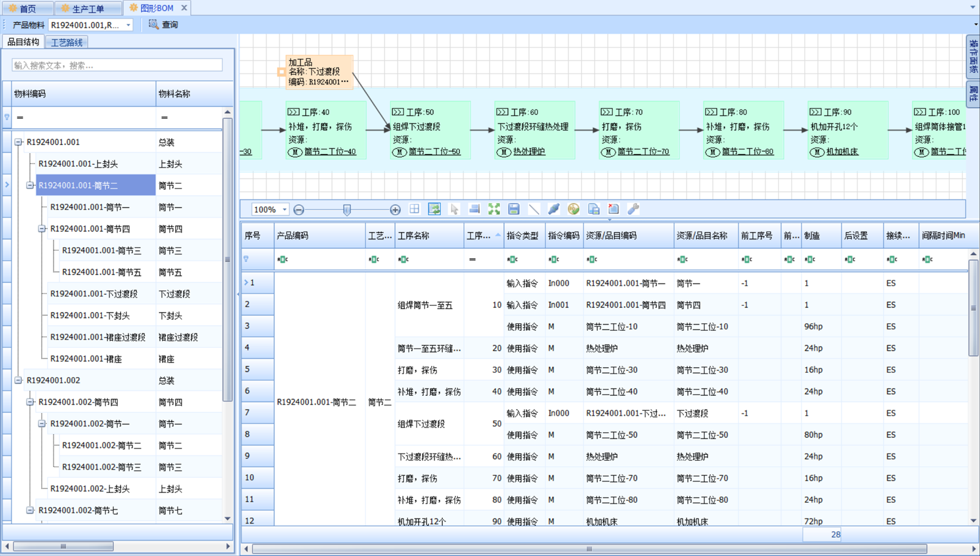Toggle the grid display icon

point(414,209)
